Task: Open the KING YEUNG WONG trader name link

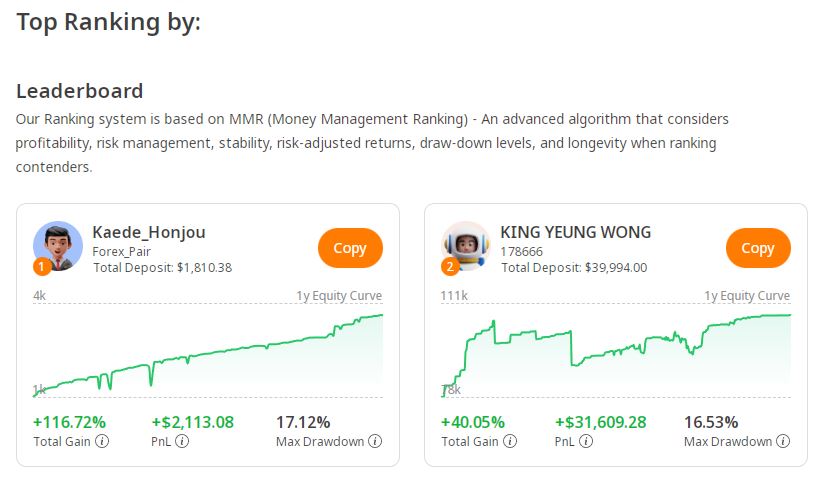Action: pyautogui.click(x=575, y=232)
